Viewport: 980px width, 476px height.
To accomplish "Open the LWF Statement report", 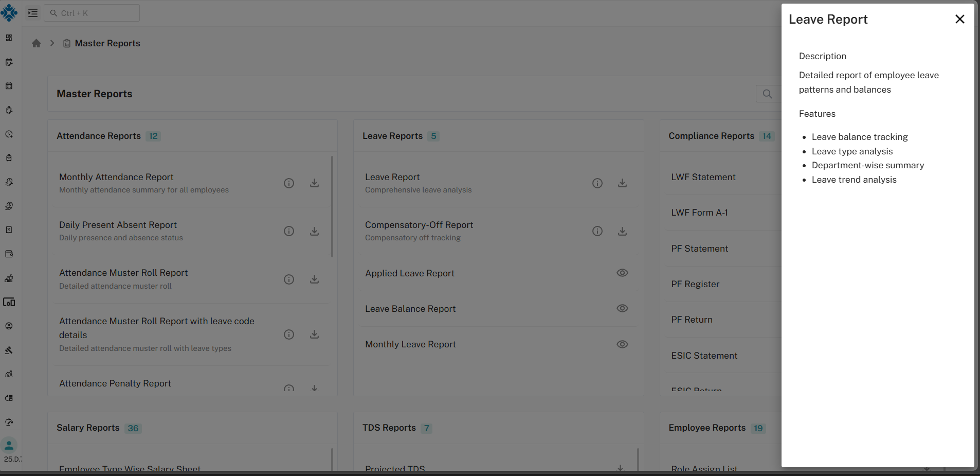I will click(x=703, y=177).
